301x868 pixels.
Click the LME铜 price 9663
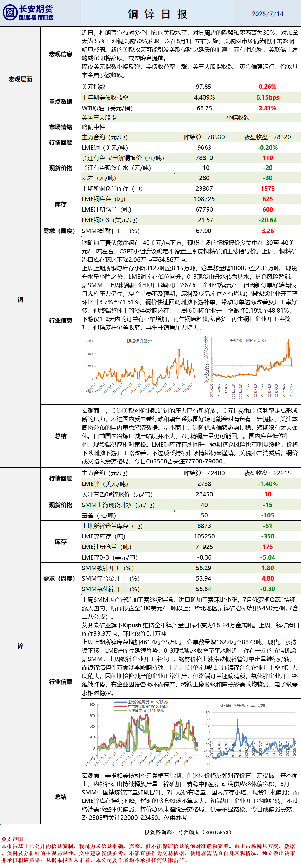click(204, 148)
